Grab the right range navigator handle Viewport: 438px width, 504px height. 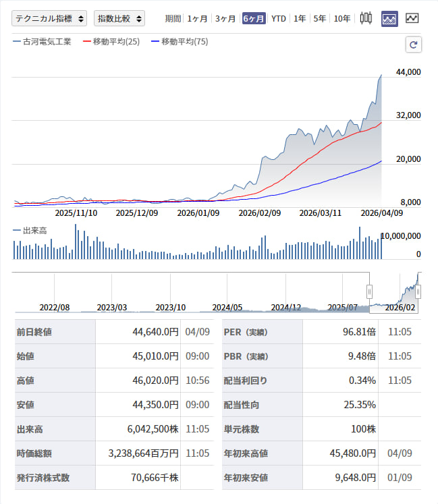point(418,292)
